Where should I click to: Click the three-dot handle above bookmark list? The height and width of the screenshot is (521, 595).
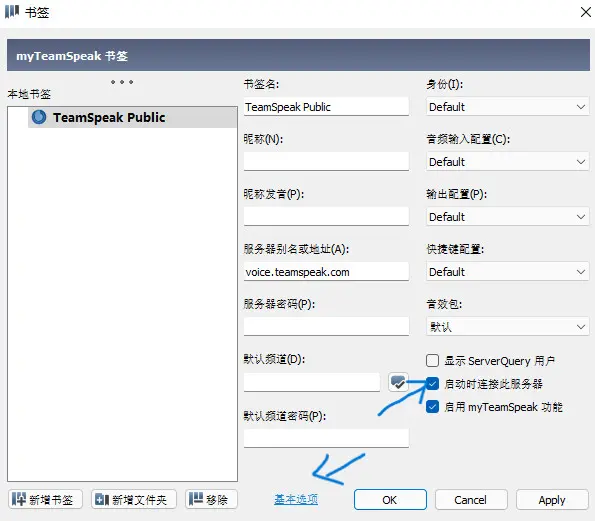(x=122, y=82)
